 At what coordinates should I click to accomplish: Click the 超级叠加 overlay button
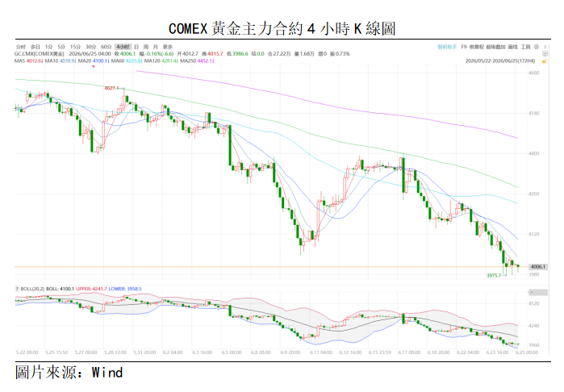click(495, 47)
